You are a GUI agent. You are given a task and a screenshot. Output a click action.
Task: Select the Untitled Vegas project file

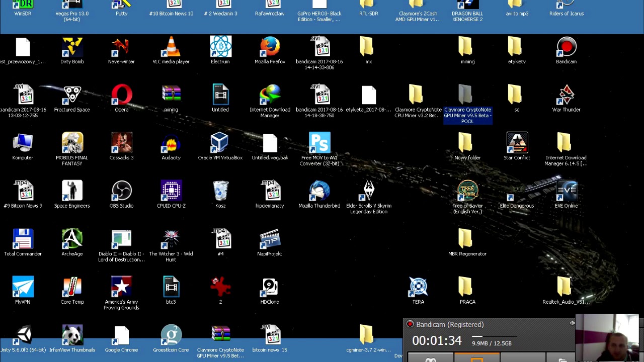pos(220,96)
